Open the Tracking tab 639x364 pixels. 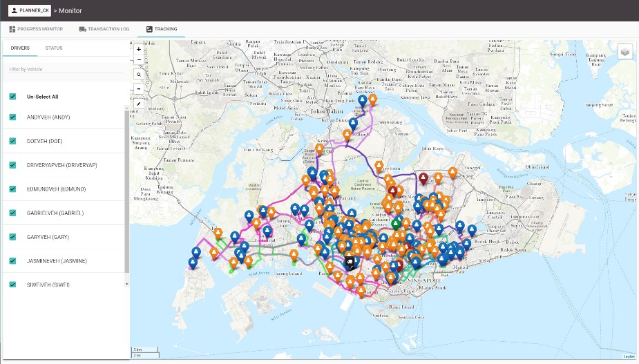click(162, 29)
